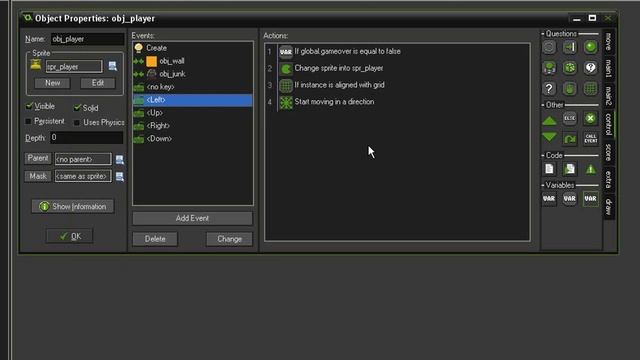Select the <Left> keyboard event

[x=192, y=100]
